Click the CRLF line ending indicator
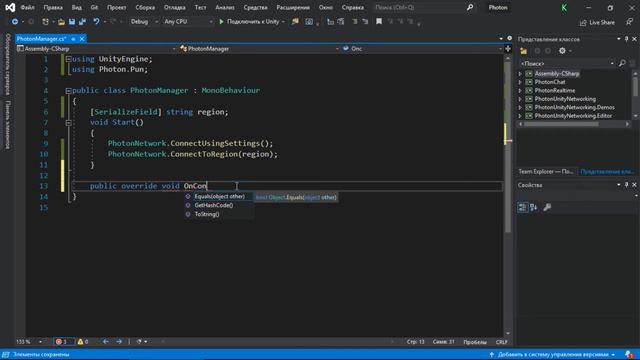Image resolution: width=640 pixels, height=360 pixels. [502, 342]
